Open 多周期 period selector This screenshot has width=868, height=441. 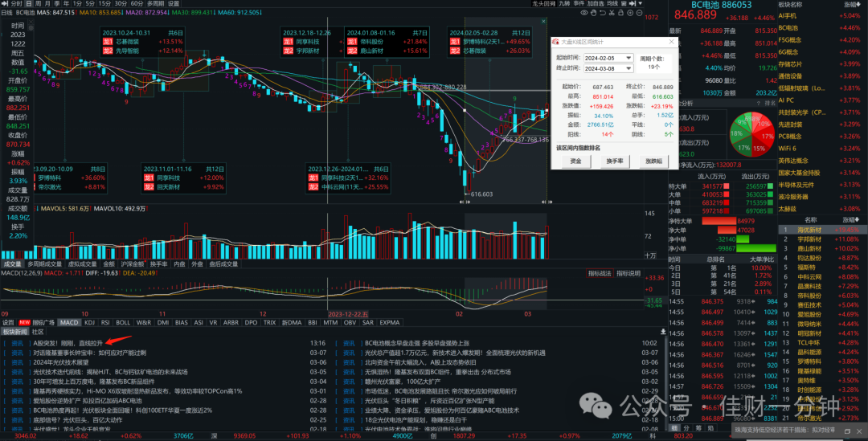point(156,4)
